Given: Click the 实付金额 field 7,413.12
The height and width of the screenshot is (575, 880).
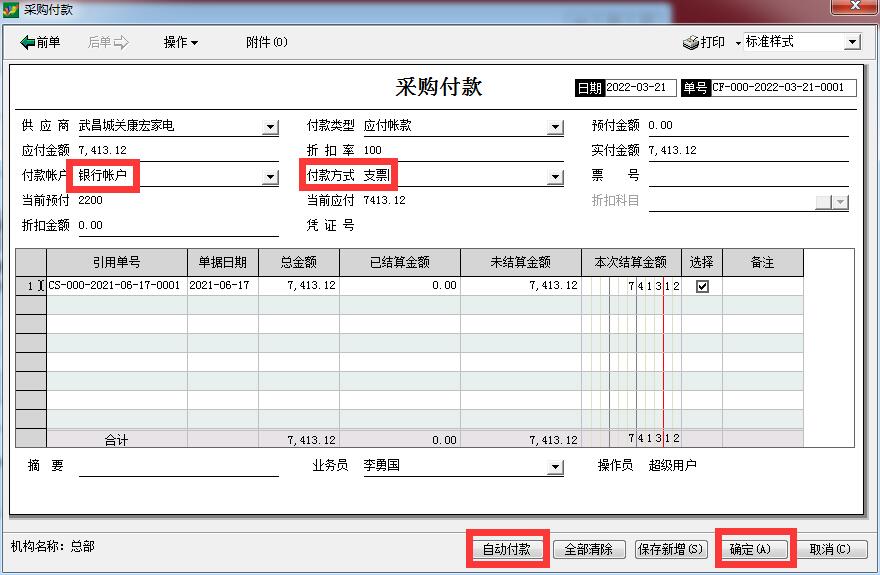Looking at the screenshot, I should (x=749, y=150).
